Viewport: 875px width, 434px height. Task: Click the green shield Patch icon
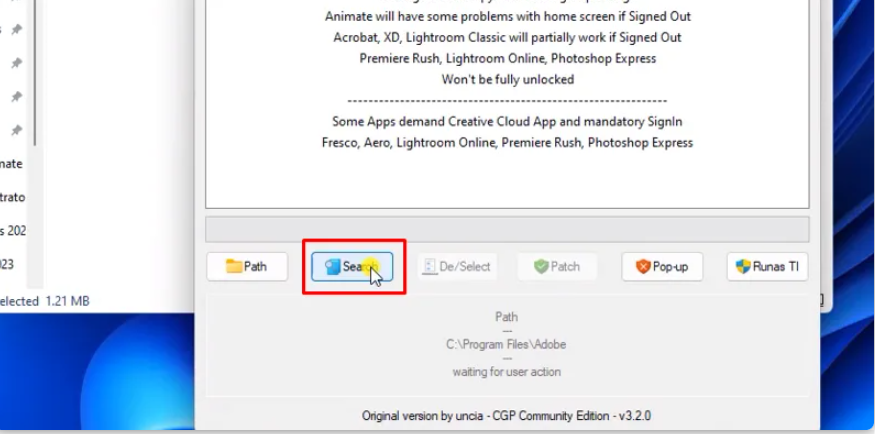(x=541, y=267)
